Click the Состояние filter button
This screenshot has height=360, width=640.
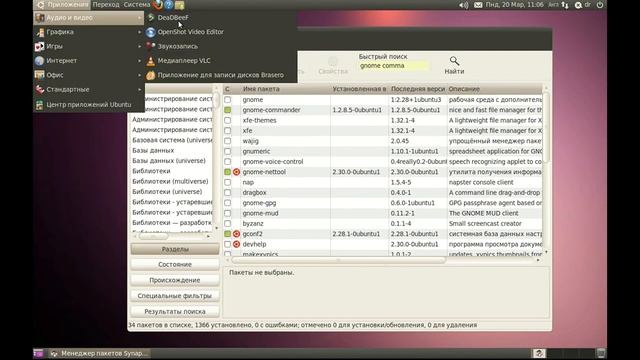point(175,264)
